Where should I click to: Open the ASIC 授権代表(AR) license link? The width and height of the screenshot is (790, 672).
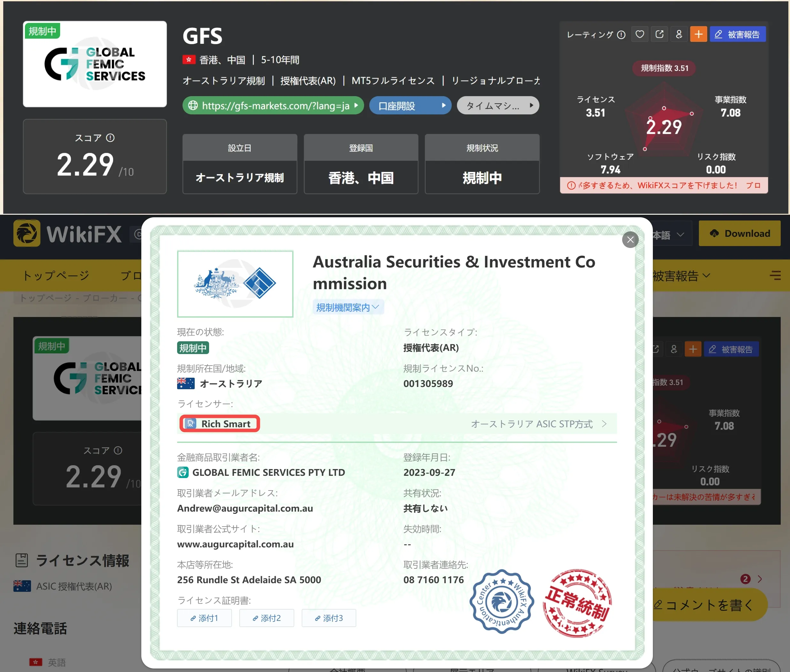click(x=74, y=586)
